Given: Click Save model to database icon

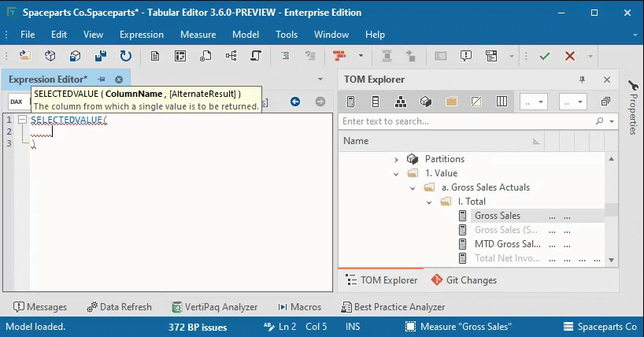Looking at the screenshot, I should (75, 55).
